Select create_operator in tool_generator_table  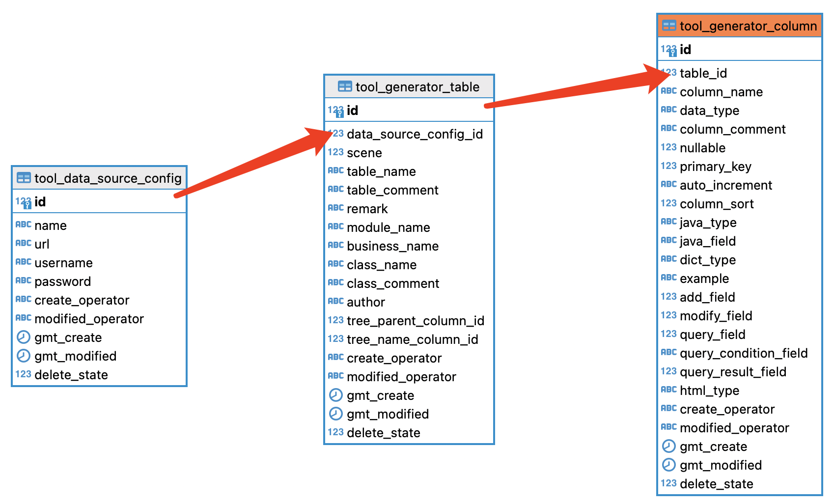394,358
